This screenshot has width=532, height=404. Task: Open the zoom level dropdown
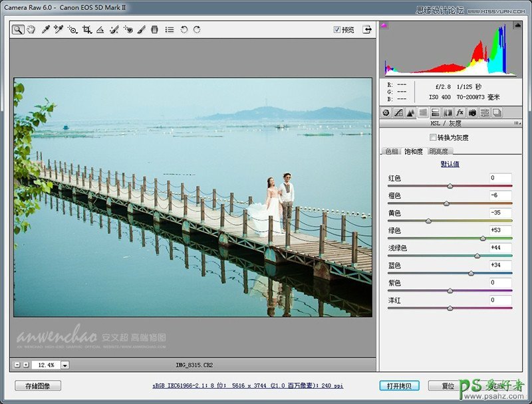pos(65,365)
